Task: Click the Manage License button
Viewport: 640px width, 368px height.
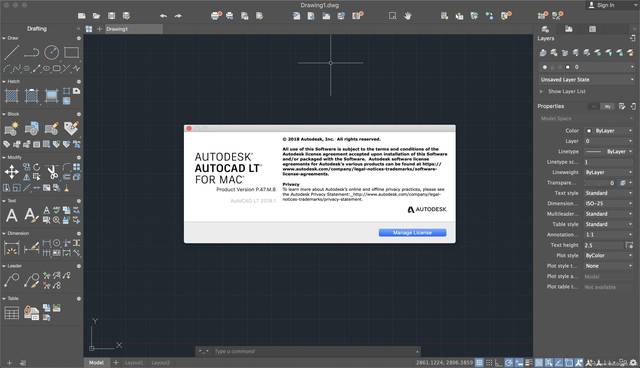Action: click(x=412, y=233)
